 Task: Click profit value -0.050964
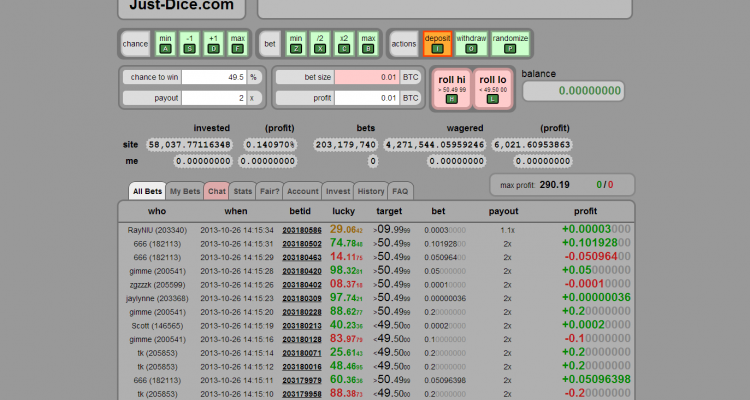597,256
